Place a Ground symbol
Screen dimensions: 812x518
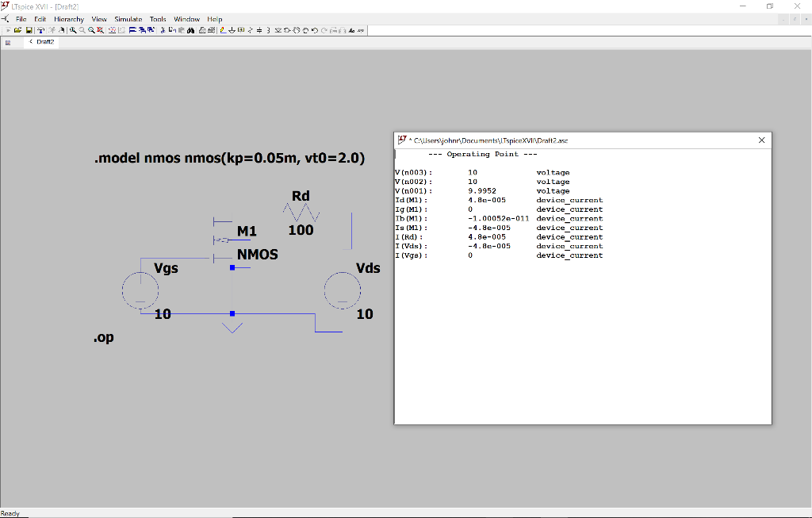pos(232,31)
